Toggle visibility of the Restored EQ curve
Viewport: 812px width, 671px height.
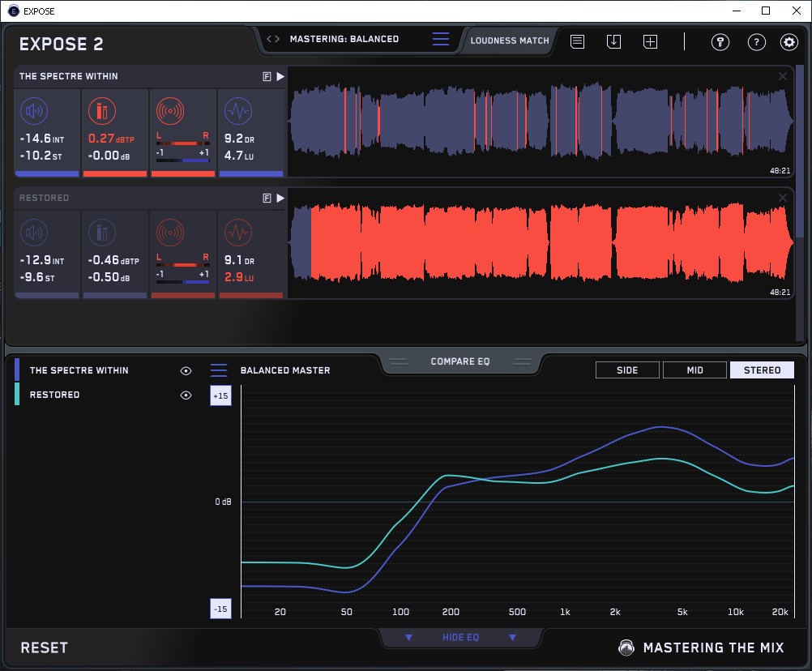click(x=186, y=395)
